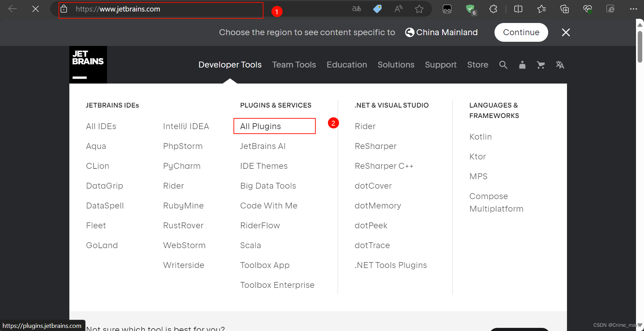Open the shopping price tag icon
Viewport: 644px width, 331px height.
[x=377, y=9]
